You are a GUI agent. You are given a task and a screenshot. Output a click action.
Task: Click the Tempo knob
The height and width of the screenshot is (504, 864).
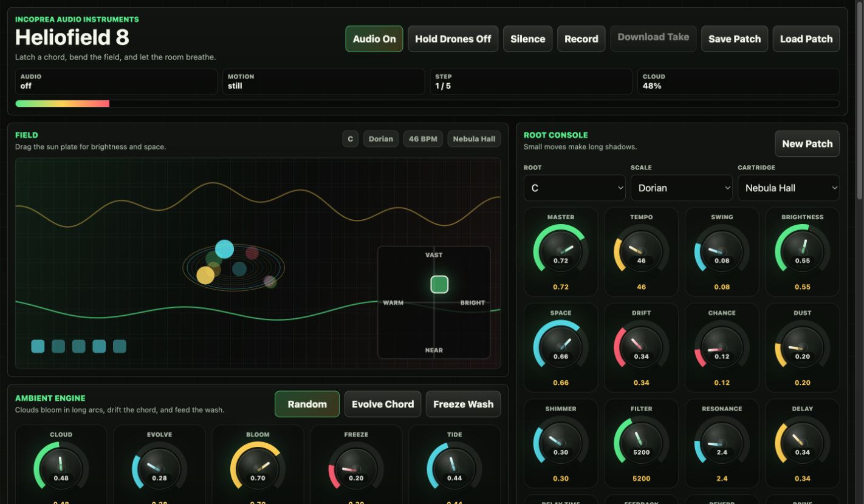click(x=642, y=251)
